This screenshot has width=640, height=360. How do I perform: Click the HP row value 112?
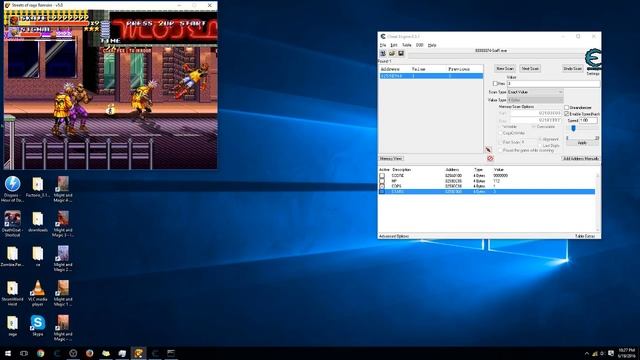[x=496, y=181]
